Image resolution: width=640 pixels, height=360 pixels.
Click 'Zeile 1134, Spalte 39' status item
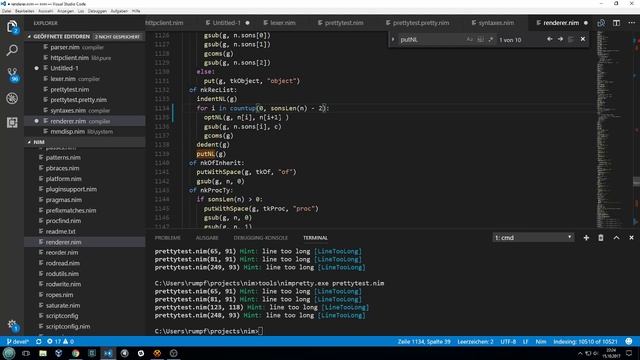pyautogui.click(x=424, y=341)
